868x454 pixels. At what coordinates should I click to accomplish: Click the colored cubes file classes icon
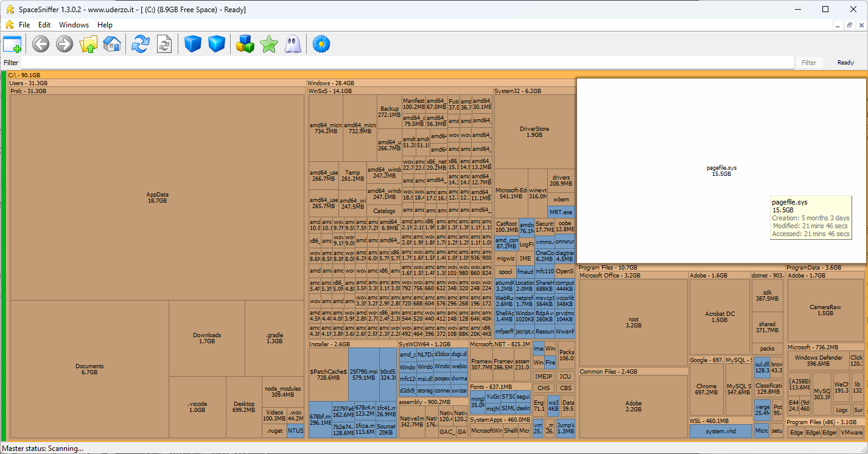(245, 44)
